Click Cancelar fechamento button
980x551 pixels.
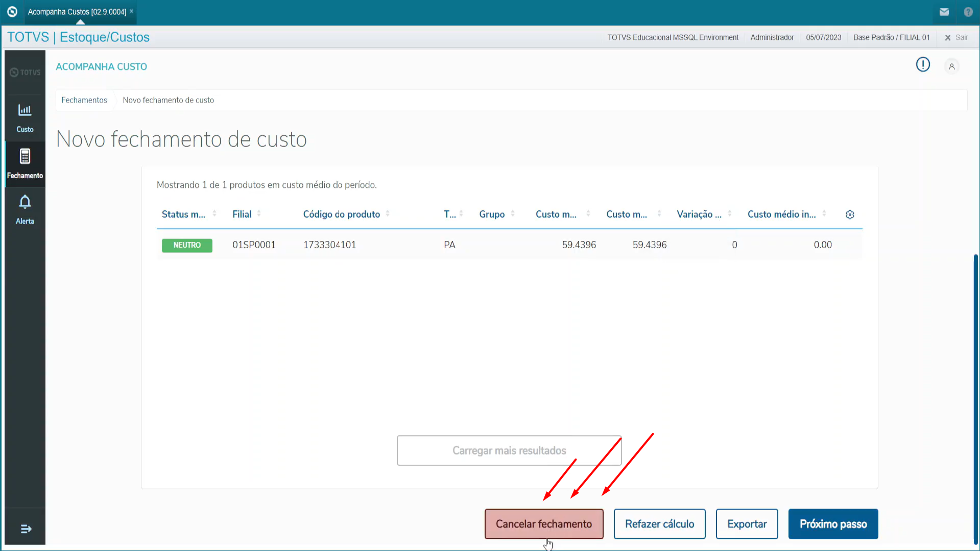[543, 524]
